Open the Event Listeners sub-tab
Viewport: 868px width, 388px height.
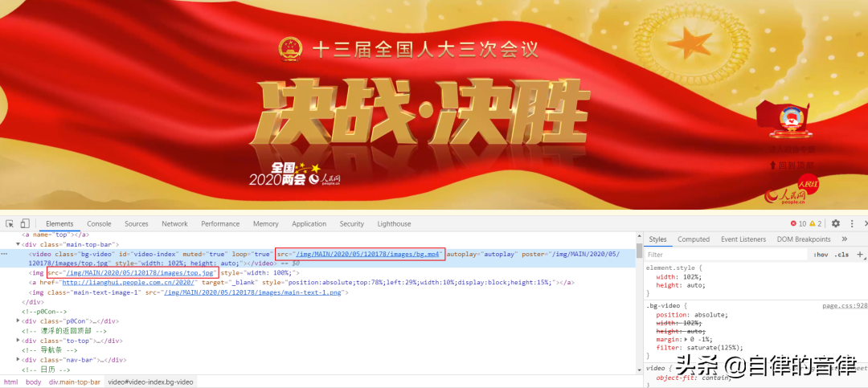point(743,239)
